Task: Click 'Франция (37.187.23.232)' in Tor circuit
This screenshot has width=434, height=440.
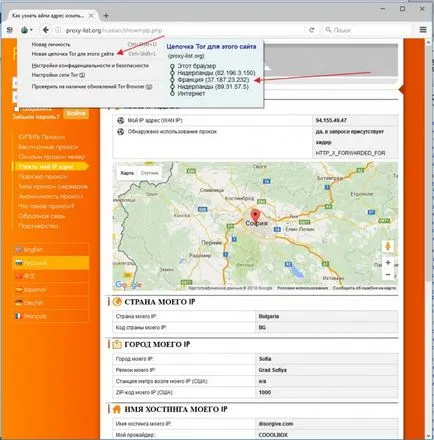Action: pyautogui.click(x=213, y=80)
